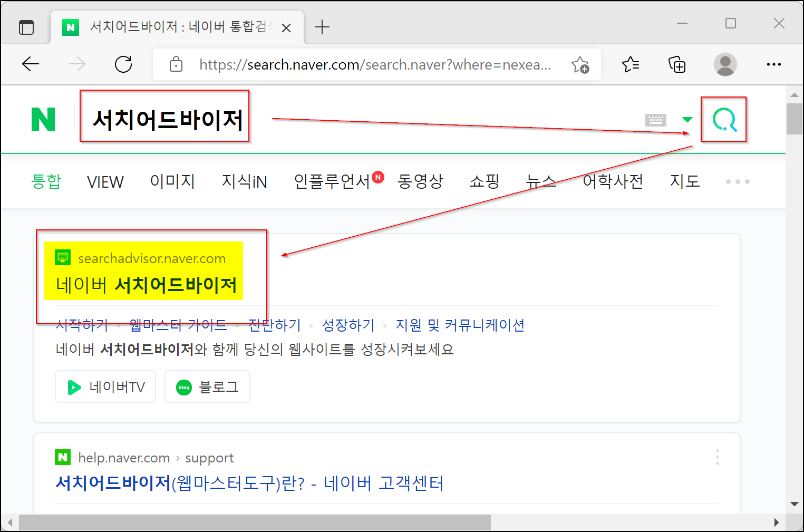The width and height of the screenshot is (804, 532).
Task: Click the horizontal scrollbar left arrow
Action: tap(10, 523)
